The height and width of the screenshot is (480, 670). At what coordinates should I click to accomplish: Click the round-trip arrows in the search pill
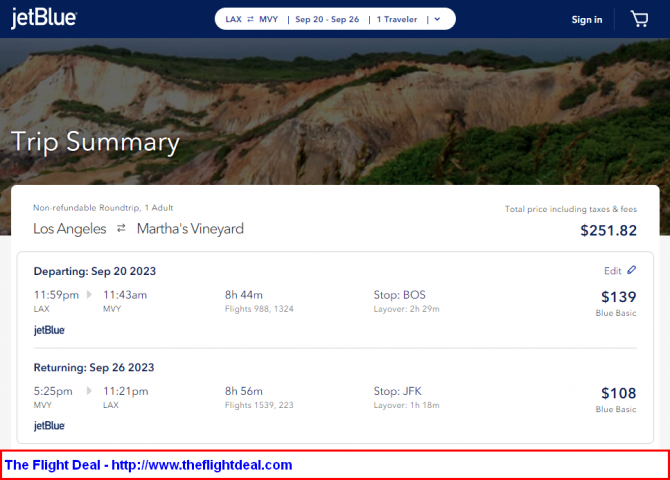pyautogui.click(x=250, y=19)
